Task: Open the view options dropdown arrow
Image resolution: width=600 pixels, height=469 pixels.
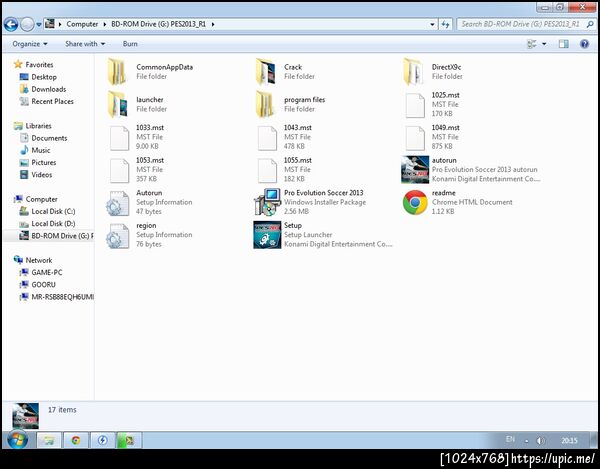Action: point(544,44)
